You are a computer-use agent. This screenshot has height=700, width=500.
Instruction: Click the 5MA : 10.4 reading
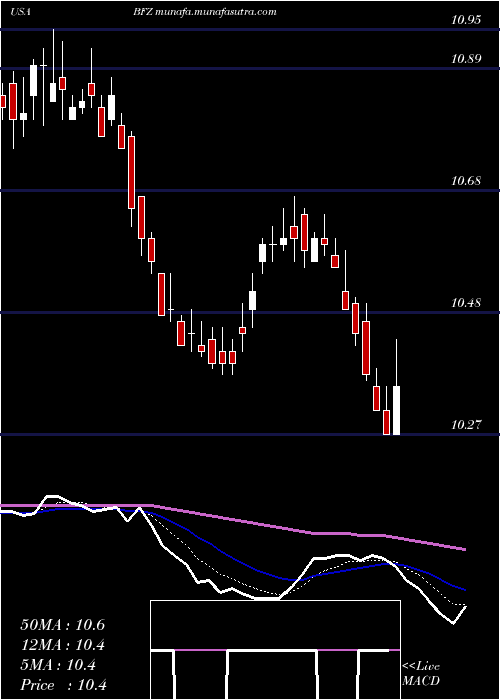58,665
